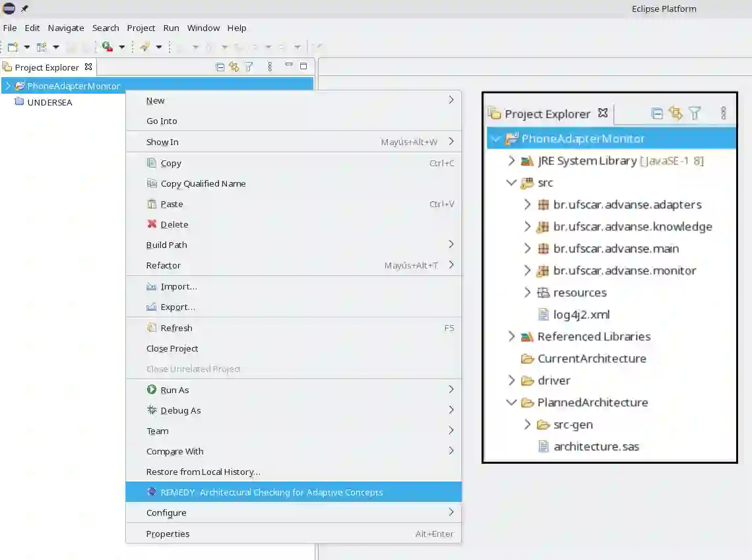Choose Copy in the context menu
This screenshot has width=752, height=560.
tap(294, 163)
